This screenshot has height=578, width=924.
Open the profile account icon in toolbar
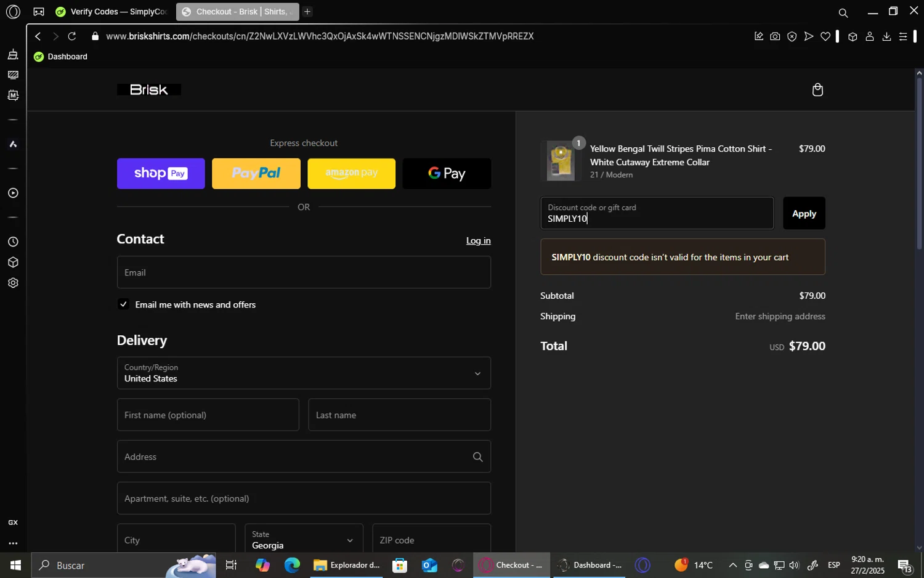pyautogui.click(x=870, y=36)
